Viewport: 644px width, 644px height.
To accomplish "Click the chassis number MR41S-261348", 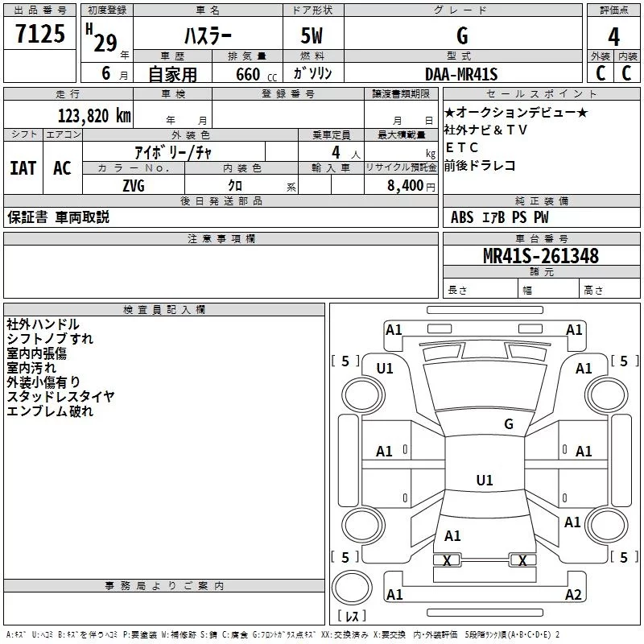I will (540, 256).
